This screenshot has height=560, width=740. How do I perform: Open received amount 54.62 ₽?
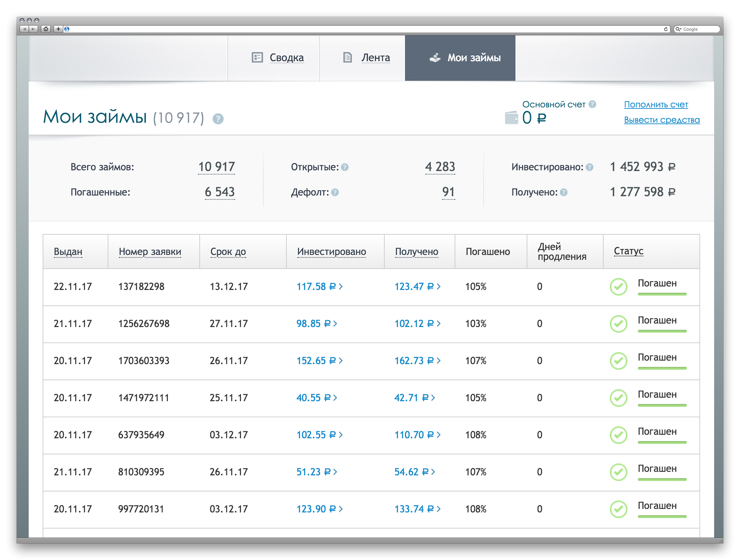point(414,472)
